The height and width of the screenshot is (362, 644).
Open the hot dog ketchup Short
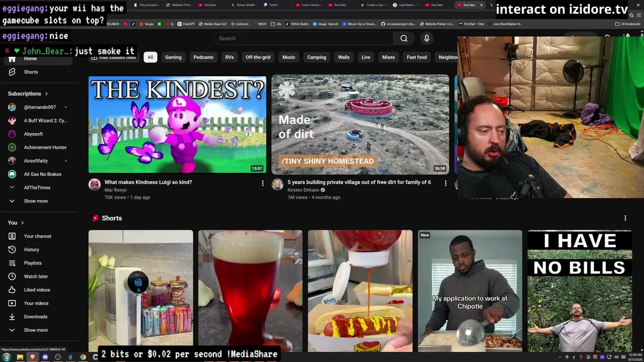[x=360, y=291]
